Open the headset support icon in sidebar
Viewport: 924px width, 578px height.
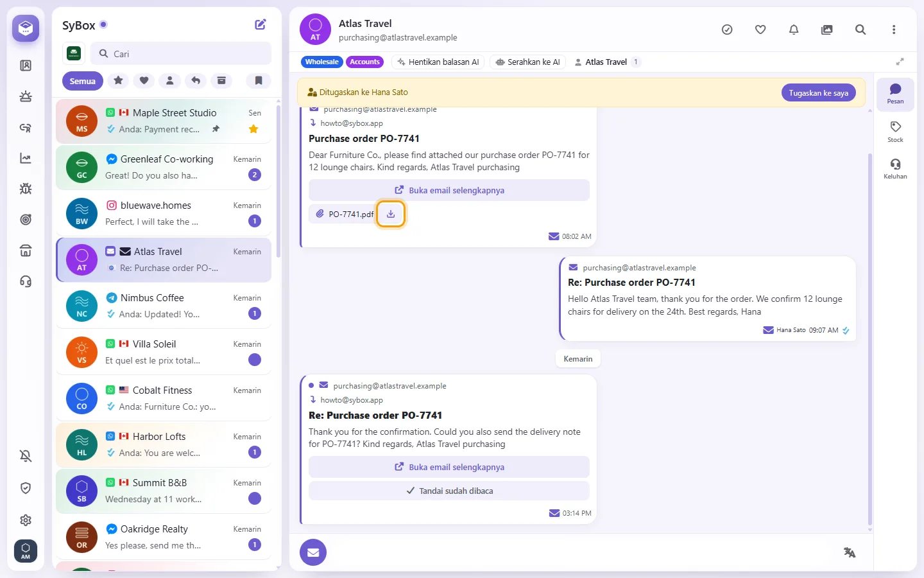pyautogui.click(x=26, y=281)
